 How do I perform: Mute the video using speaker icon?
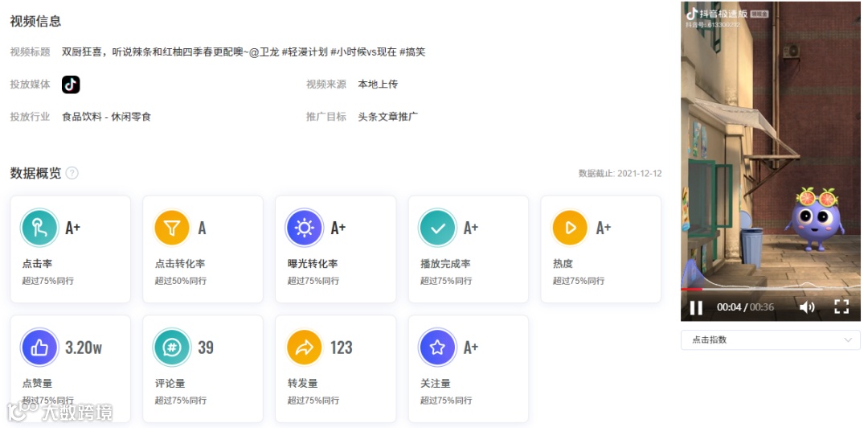click(x=807, y=307)
